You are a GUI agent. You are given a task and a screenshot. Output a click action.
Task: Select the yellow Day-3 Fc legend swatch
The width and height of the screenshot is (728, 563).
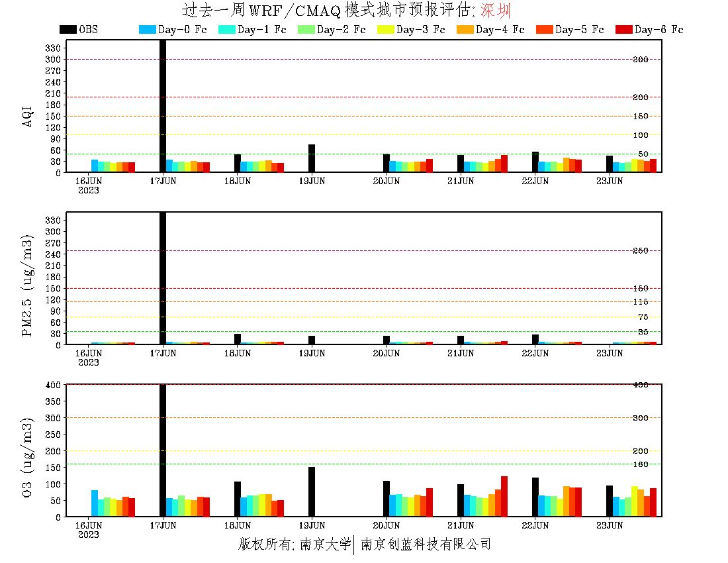point(386,29)
